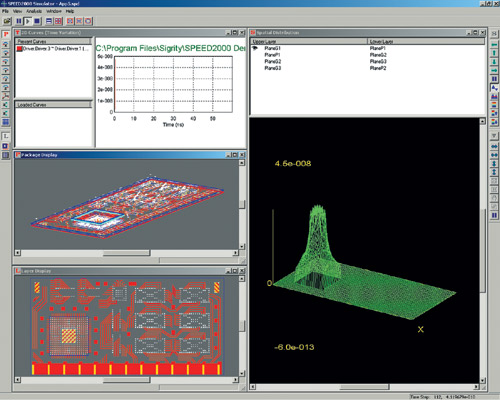The height and width of the screenshot is (400, 500).
Task: Click the 'L' layer icon on left toolbar
Action: pyautogui.click(x=6, y=136)
